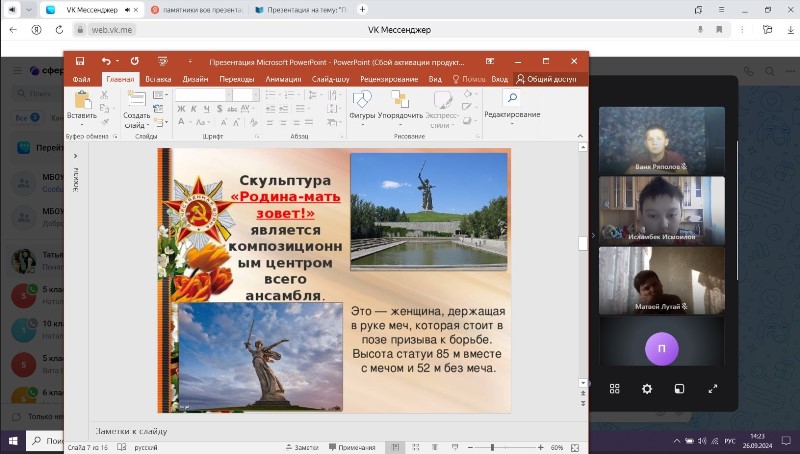Switch to памятники вов browser tab

pos(195,10)
